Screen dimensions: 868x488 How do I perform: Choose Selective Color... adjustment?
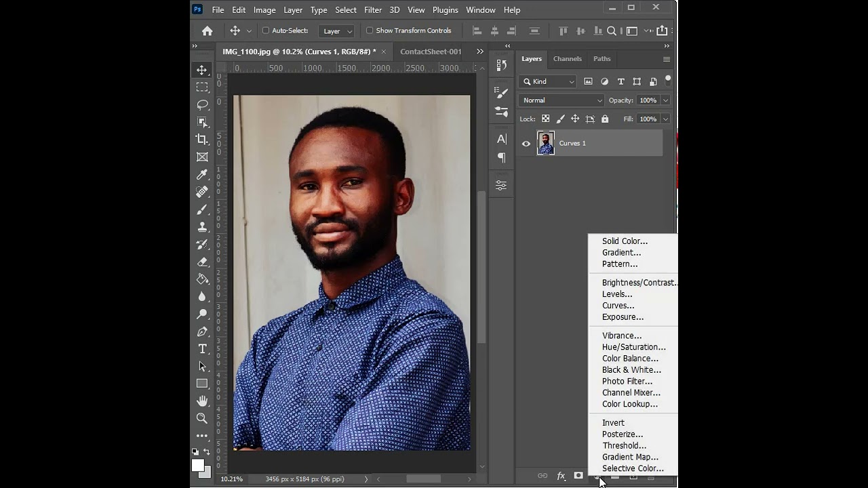[x=633, y=468]
